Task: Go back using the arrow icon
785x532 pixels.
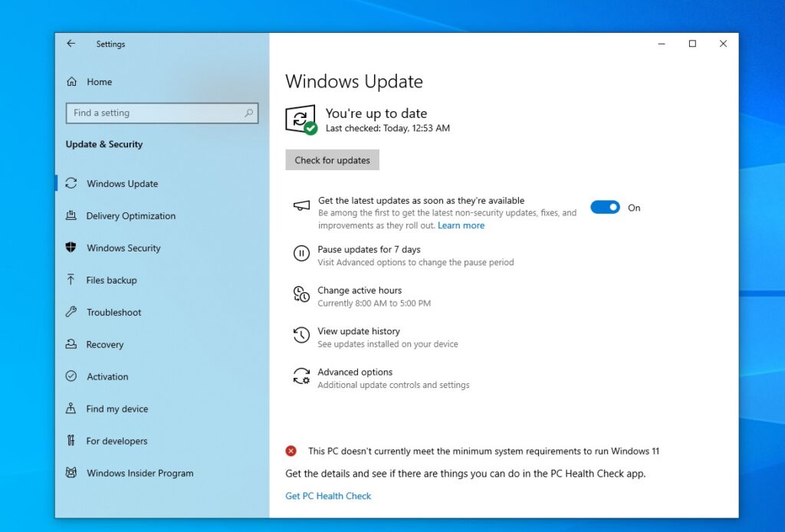Action: (x=70, y=44)
